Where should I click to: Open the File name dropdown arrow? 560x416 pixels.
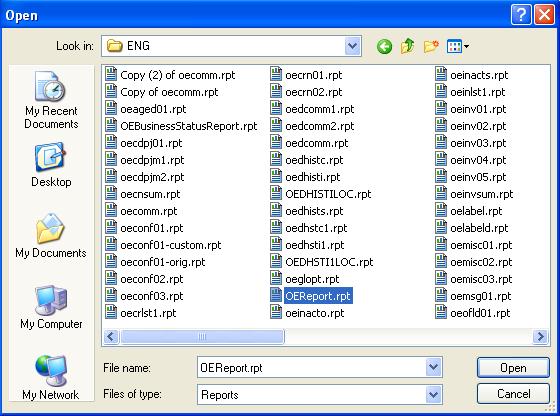(x=433, y=367)
